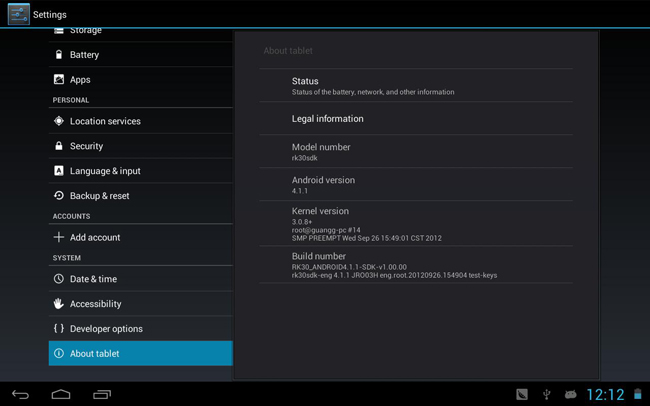Click the About tablet info icon
The height and width of the screenshot is (406, 650).
tap(59, 353)
